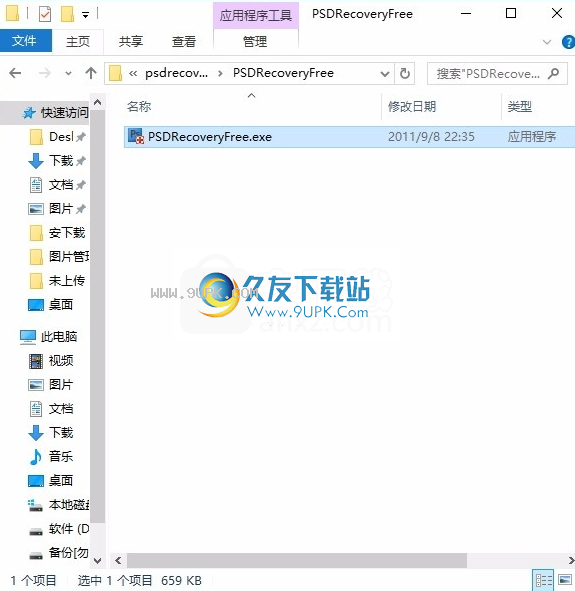
Task: Open the address bar history dropdown
Action: pyautogui.click(x=385, y=73)
